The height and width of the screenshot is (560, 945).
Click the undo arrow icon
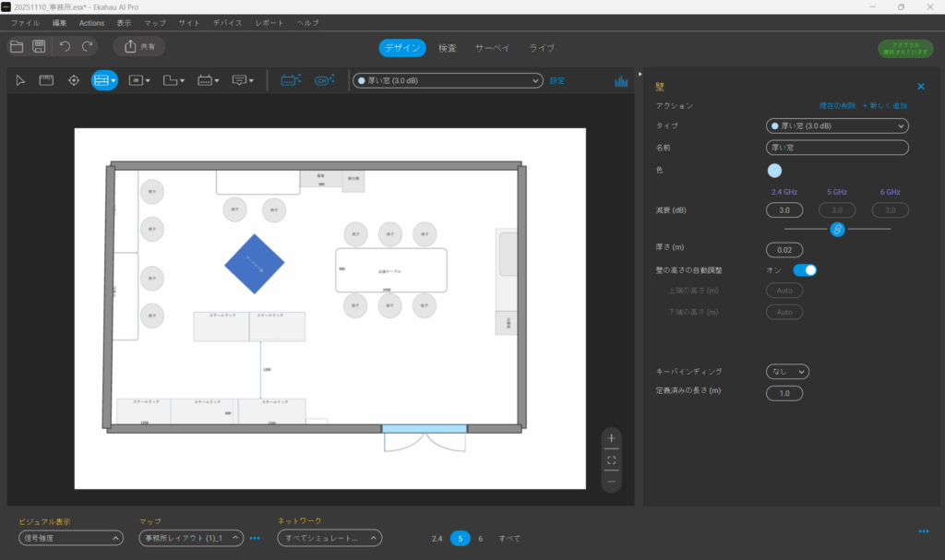[x=65, y=46]
